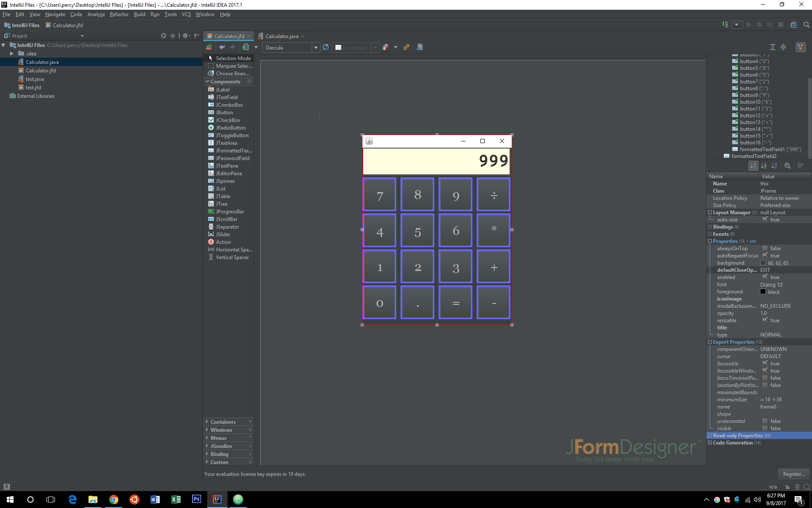Select the JButton component in the palette
The width and height of the screenshot is (812, 508).
click(224, 112)
